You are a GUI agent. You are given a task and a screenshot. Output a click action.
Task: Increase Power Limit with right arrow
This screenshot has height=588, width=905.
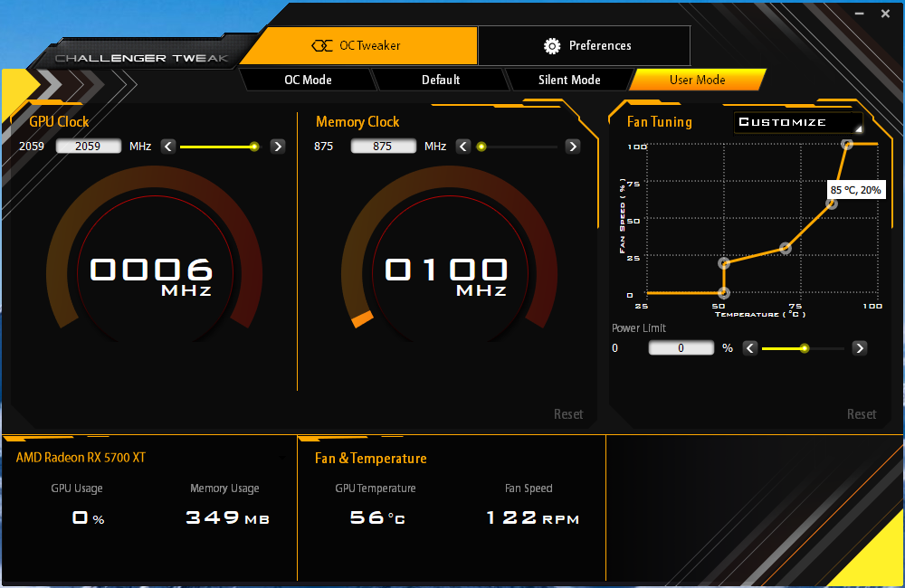[x=860, y=348]
